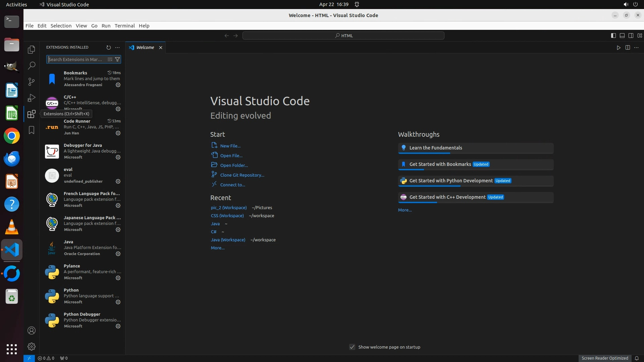Open the Source Control view
The height and width of the screenshot is (362, 644).
point(32,81)
